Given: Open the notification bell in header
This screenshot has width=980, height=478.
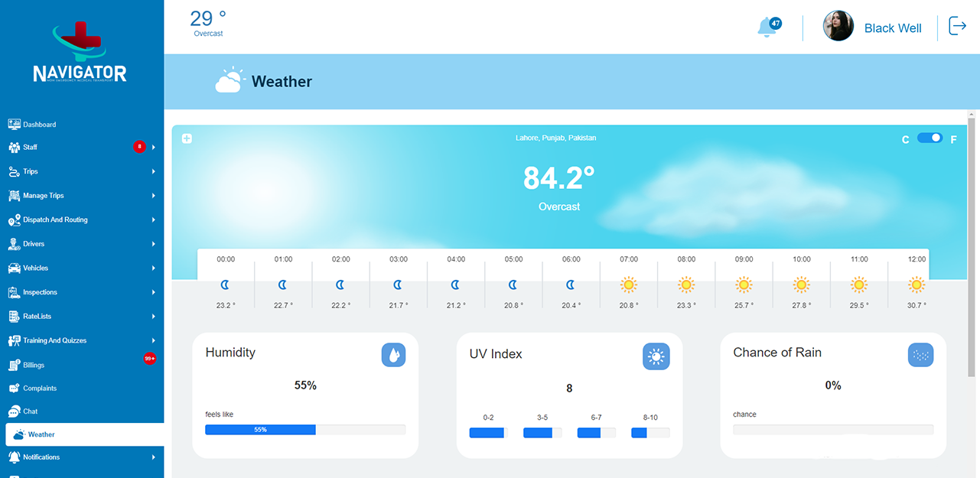Looking at the screenshot, I should pyautogui.click(x=767, y=28).
